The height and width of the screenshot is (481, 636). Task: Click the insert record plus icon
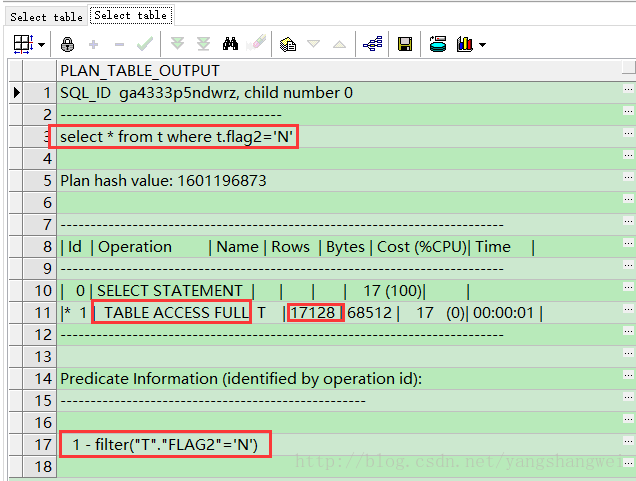94,45
